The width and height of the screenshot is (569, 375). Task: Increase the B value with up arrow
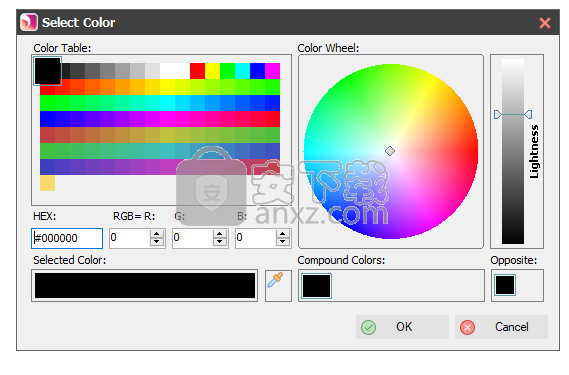[x=283, y=233]
